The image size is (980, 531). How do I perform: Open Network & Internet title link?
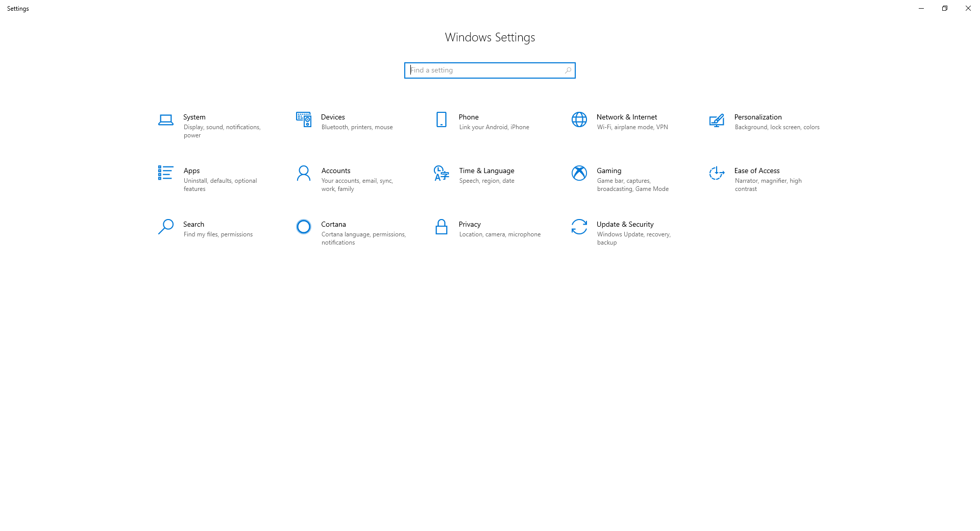pyautogui.click(x=627, y=117)
